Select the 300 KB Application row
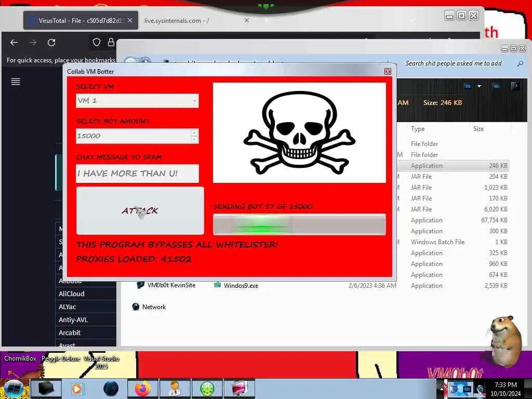Screen dimensions: 532x399 453,231
